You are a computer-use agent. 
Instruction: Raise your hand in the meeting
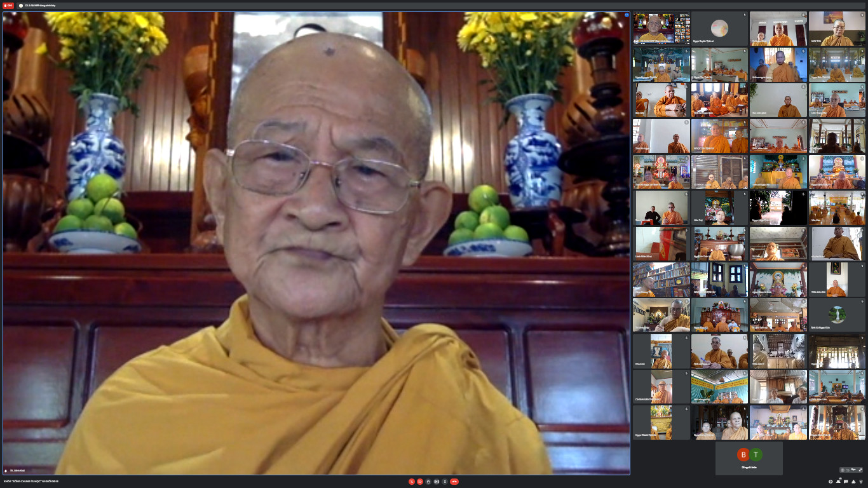[428, 482]
